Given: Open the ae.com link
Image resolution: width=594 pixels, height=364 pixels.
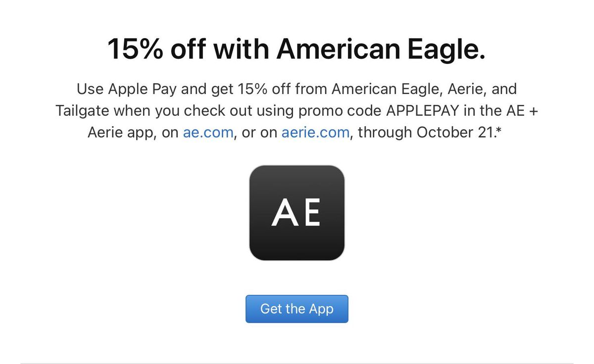Looking at the screenshot, I should pyautogui.click(x=207, y=132).
